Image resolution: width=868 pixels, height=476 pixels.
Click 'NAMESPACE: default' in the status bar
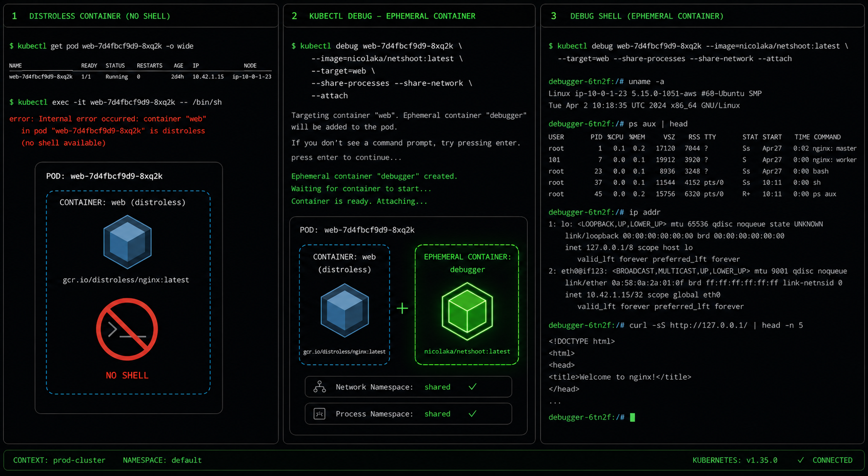tap(162, 460)
